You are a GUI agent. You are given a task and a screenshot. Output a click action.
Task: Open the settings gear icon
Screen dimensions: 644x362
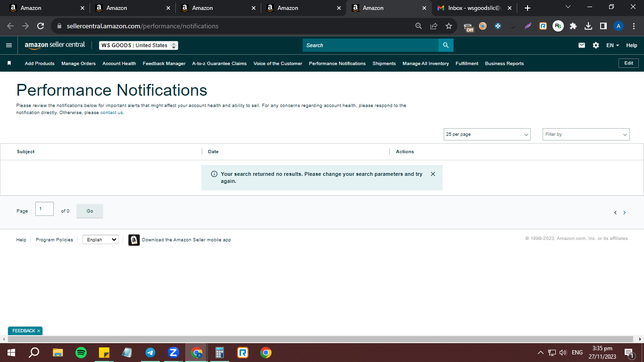click(596, 45)
